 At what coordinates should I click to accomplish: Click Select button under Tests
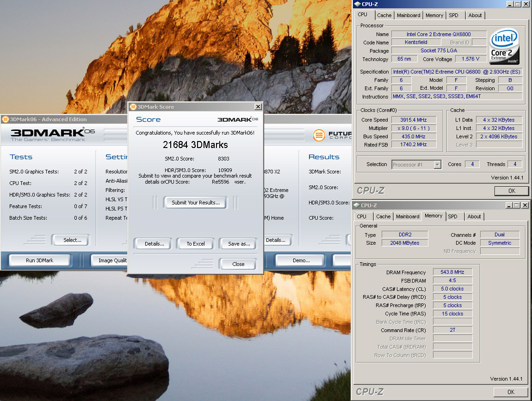(x=72, y=240)
